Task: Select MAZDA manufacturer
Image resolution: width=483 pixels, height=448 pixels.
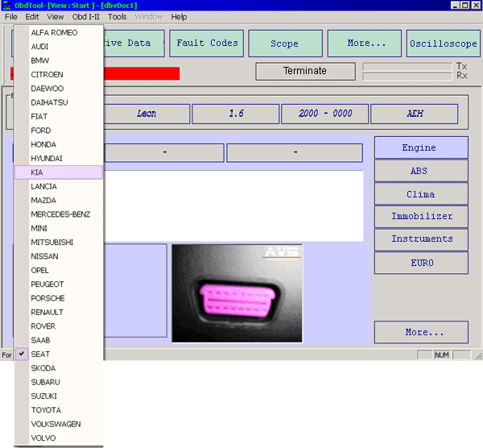Action: coord(59,201)
